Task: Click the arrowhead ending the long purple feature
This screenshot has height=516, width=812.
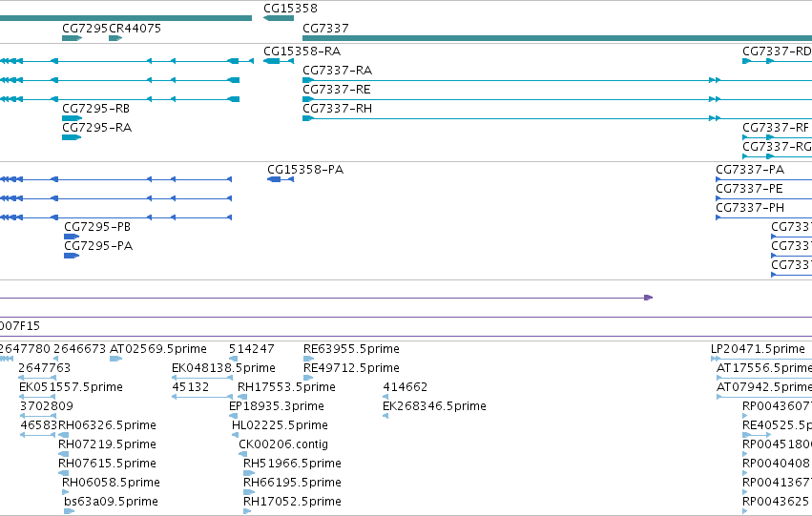Action: 648,298
